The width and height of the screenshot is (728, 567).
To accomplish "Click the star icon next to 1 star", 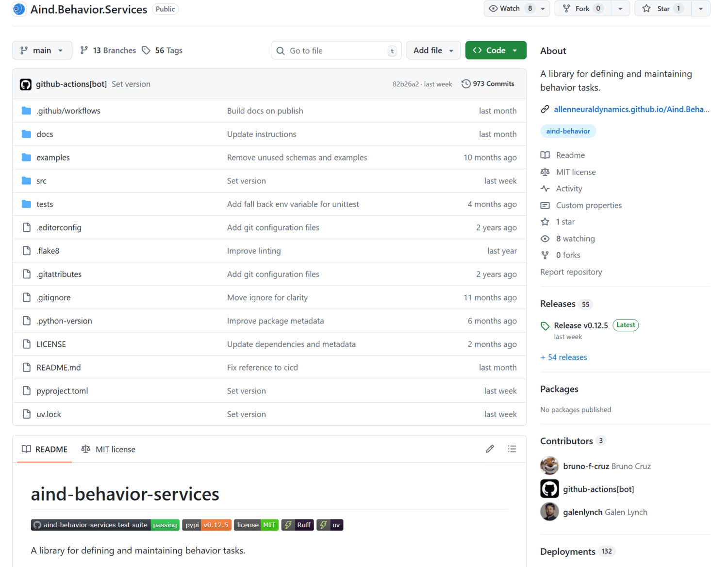I will (x=545, y=222).
